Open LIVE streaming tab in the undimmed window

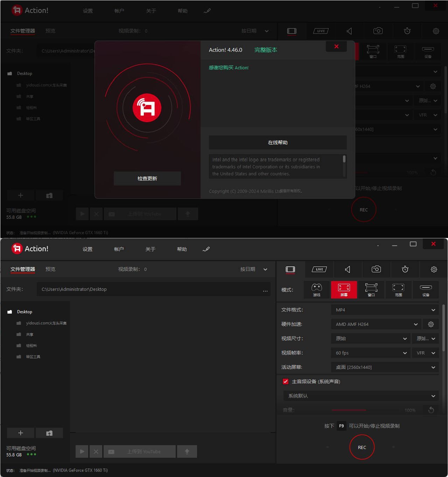[319, 269]
